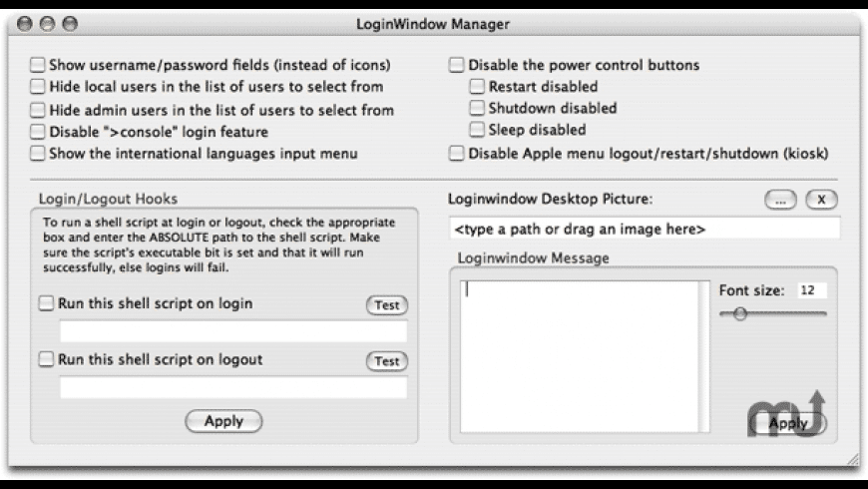Screen dimensions: 868x489
Task: Click the Login/Logout Hooks heading
Action: 108,199
